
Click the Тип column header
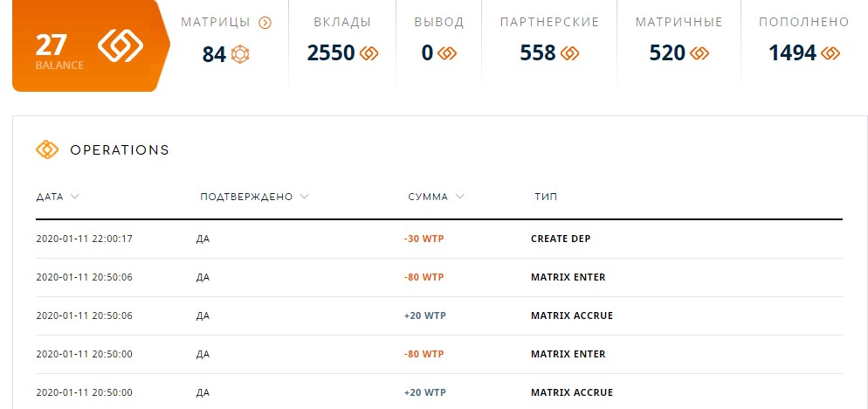(546, 197)
